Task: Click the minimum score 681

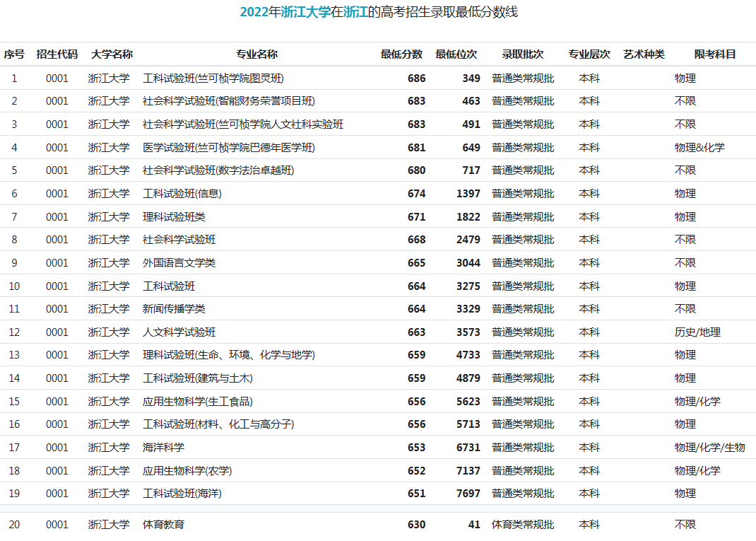Action: [x=417, y=148]
